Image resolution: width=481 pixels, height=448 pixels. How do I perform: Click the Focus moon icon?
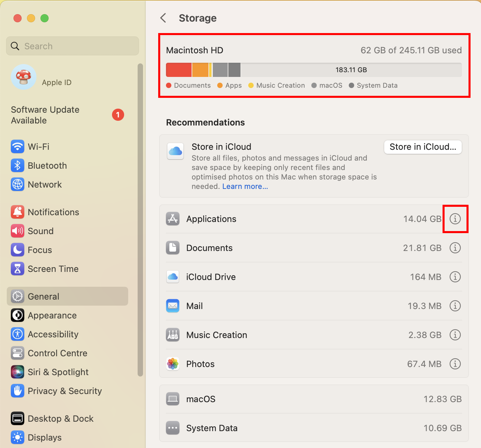18,250
